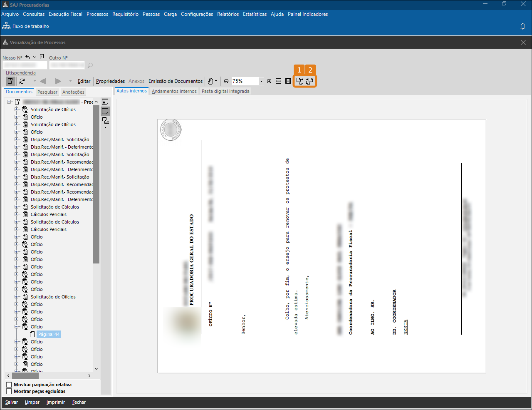Switch to the Pesquisar tab
Viewport: 532px width, 410px height.
point(47,92)
